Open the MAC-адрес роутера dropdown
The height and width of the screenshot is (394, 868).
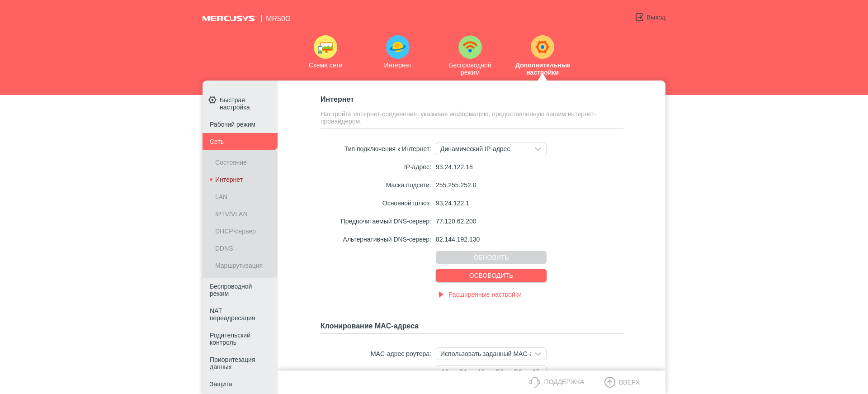click(x=491, y=354)
